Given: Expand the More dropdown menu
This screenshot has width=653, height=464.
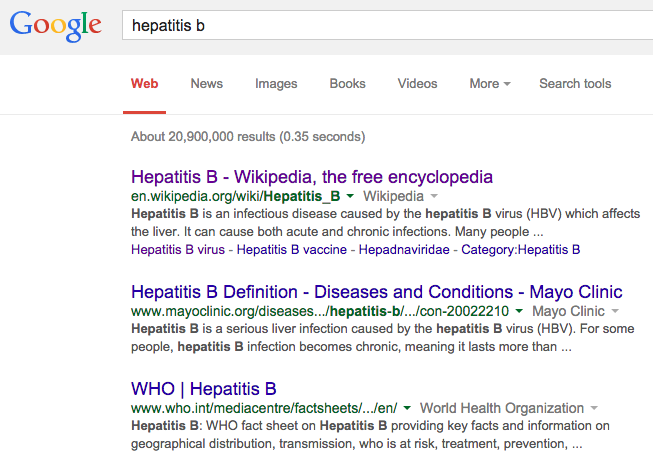Looking at the screenshot, I should (x=490, y=84).
